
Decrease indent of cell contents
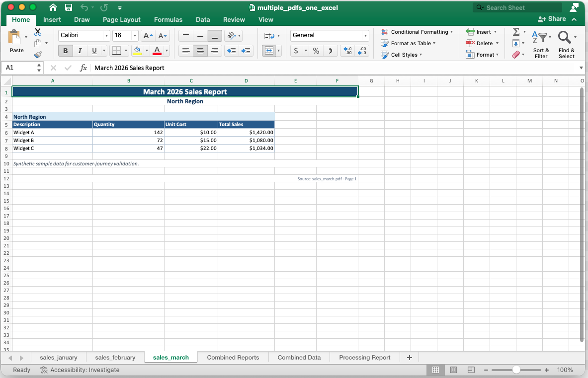point(232,51)
